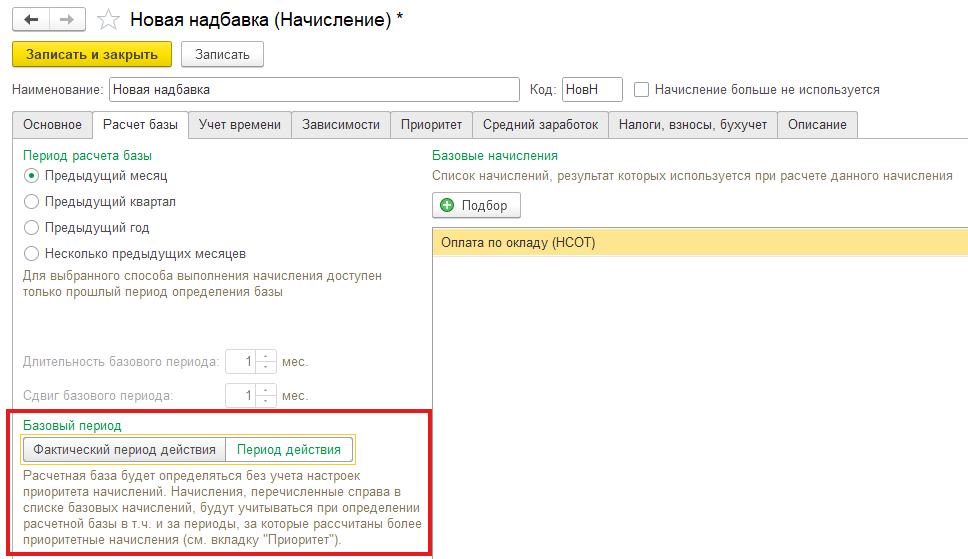
Task: Open the Средний заработок tab
Action: tap(540, 125)
